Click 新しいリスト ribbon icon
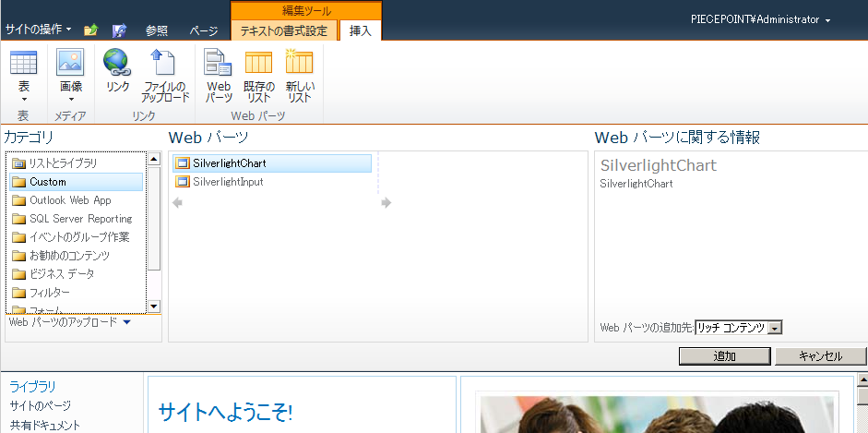The height and width of the screenshot is (433, 868). pos(299,62)
